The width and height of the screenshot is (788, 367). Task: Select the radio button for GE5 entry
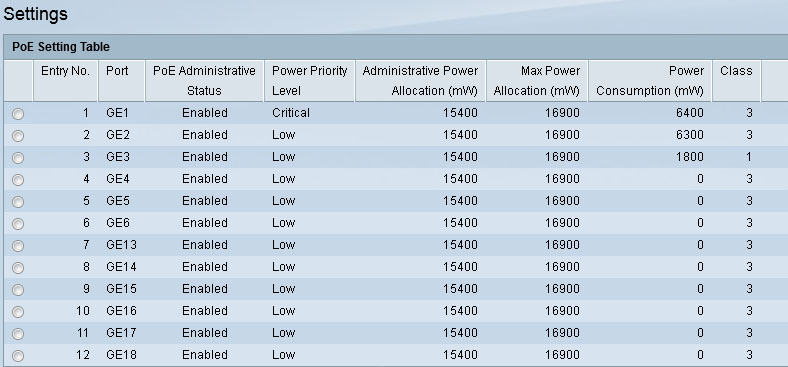tap(18, 202)
